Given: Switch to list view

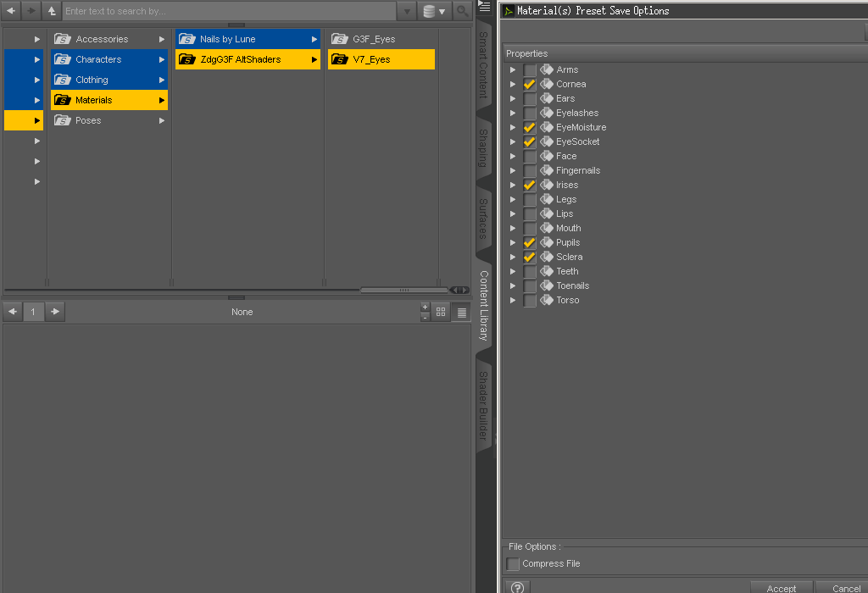Looking at the screenshot, I should click(462, 313).
